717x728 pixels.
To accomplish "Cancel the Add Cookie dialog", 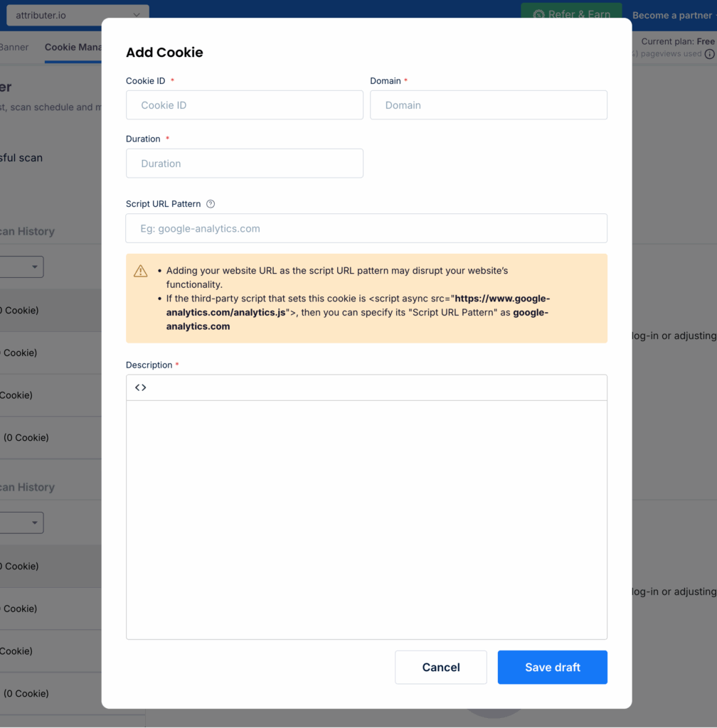I will click(440, 667).
